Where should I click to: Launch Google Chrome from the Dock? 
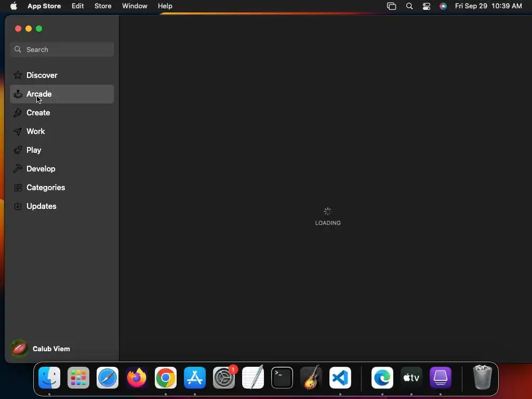click(x=166, y=378)
